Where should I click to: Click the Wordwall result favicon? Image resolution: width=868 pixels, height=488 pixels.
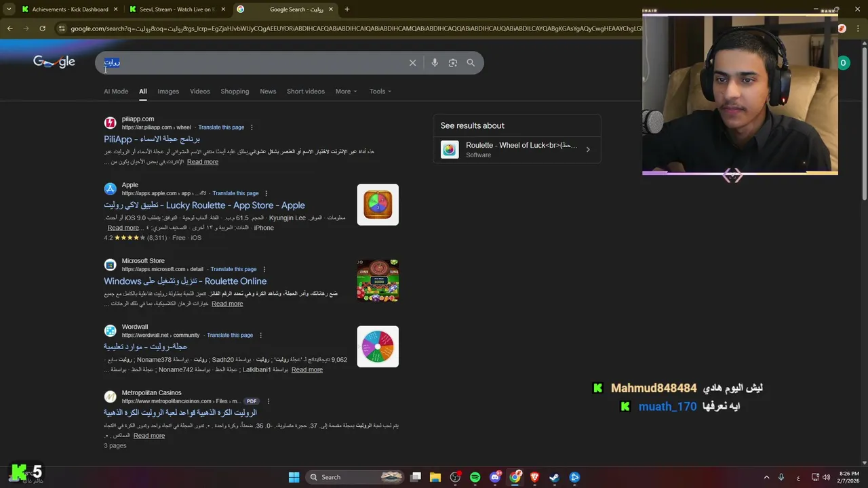click(110, 331)
